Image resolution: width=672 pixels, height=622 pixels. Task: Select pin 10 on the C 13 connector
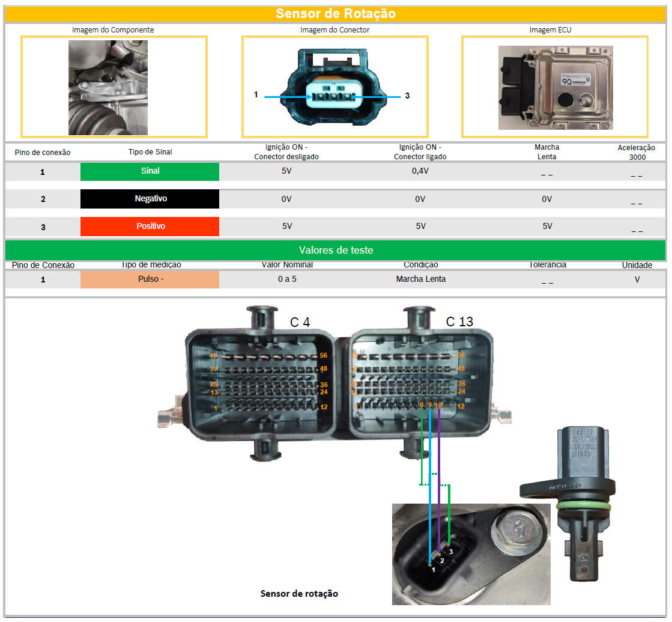pos(438,405)
